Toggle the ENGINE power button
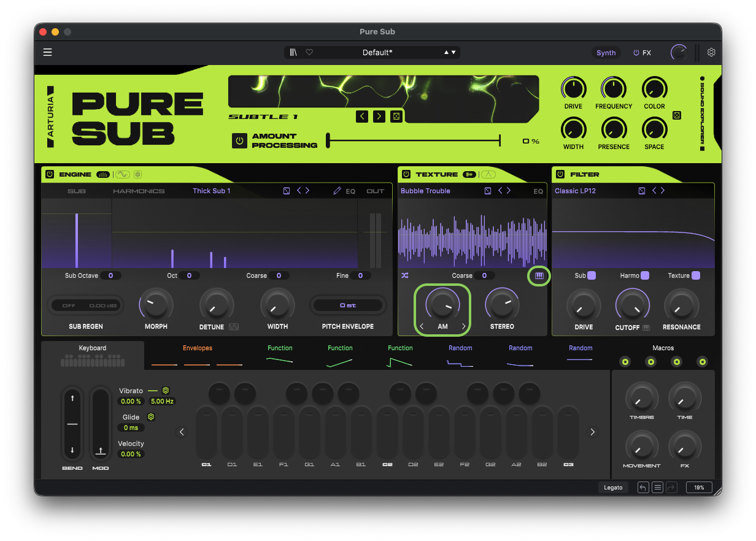Screen dimensions: 756x541 click(50, 174)
